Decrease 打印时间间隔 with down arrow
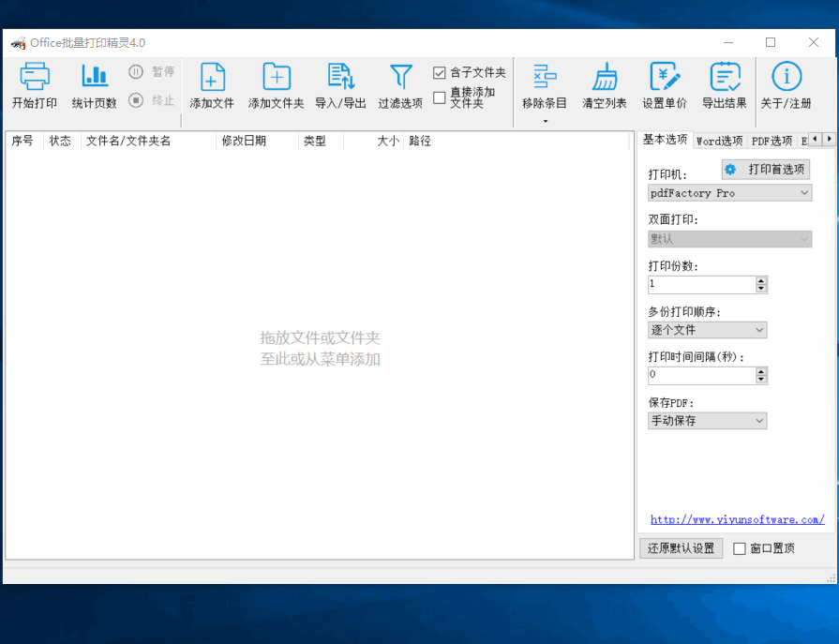839x644 pixels. [761, 380]
